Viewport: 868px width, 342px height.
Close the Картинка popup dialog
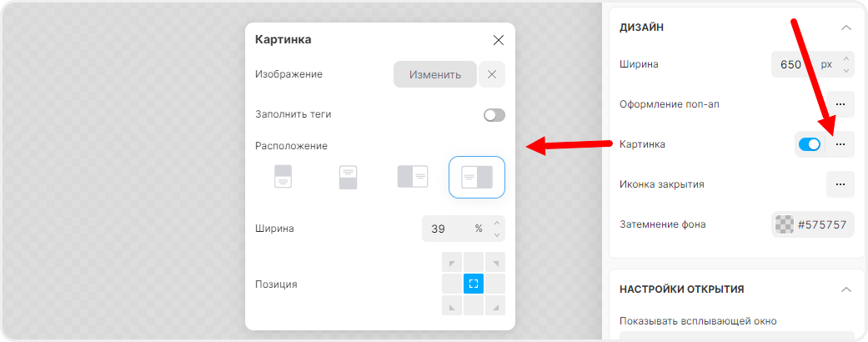[499, 40]
